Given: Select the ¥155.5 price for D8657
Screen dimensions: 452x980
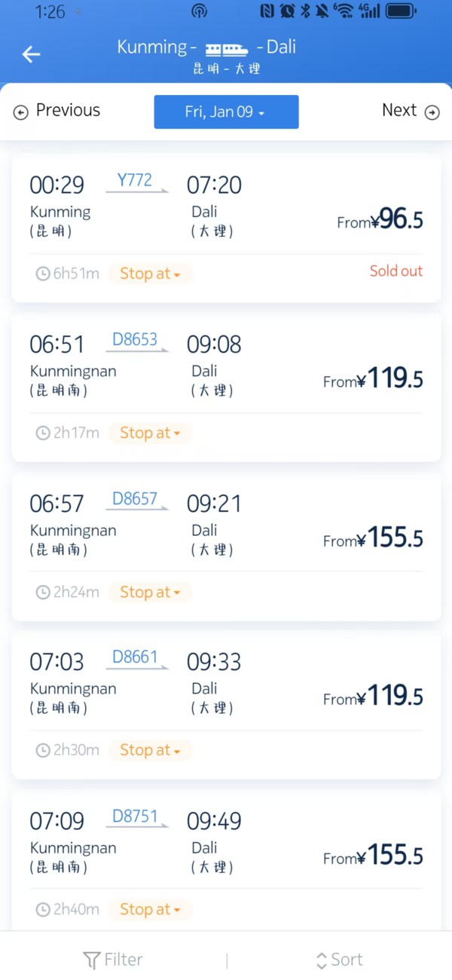Looking at the screenshot, I should [x=374, y=539].
